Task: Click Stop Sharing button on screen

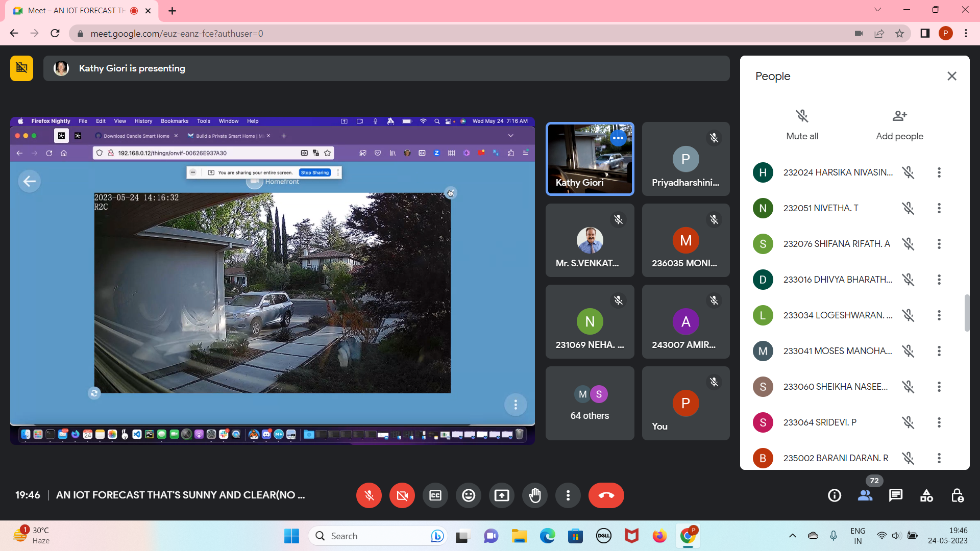Action: [x=315, y=172]
